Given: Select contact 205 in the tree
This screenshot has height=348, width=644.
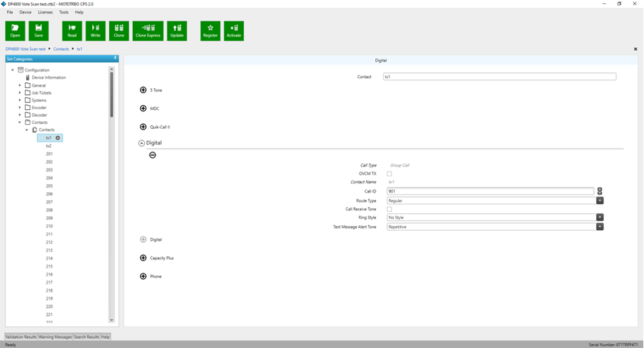Looking at the screenshot, I should point(49,186).
